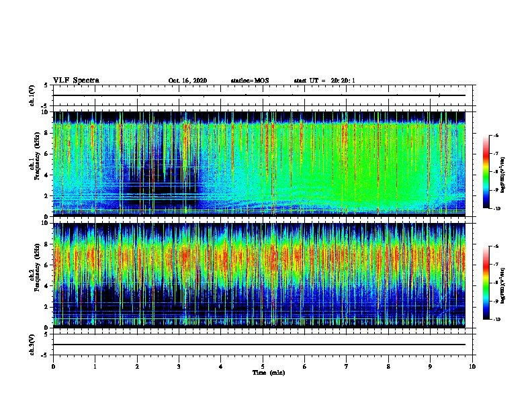Screen dimensions: 532x411
Task: Click the "2" kHz tick of the ch.1 spectrogram
Action: click(46, 196)
